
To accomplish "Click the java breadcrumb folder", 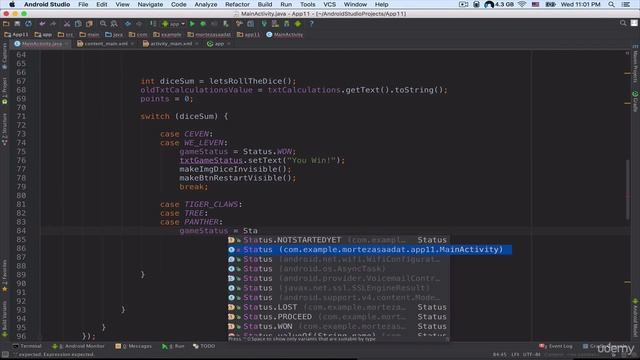I will (x=114, y=35).
